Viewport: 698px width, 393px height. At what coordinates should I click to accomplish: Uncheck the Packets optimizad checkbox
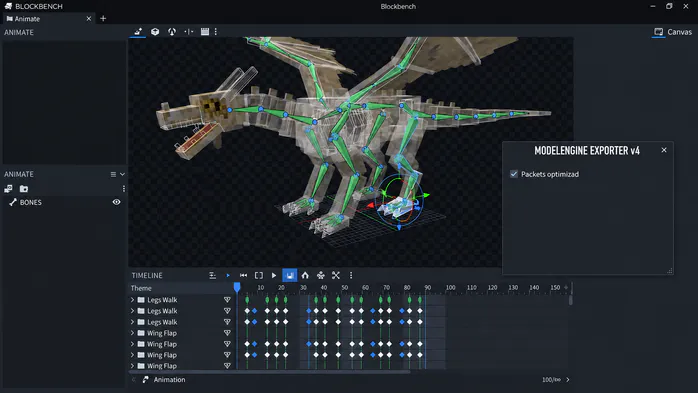pos(514,174)
